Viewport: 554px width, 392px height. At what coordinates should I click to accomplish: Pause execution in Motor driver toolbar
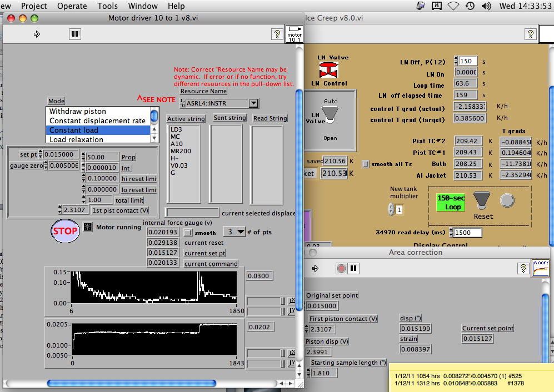click(75, 34)
